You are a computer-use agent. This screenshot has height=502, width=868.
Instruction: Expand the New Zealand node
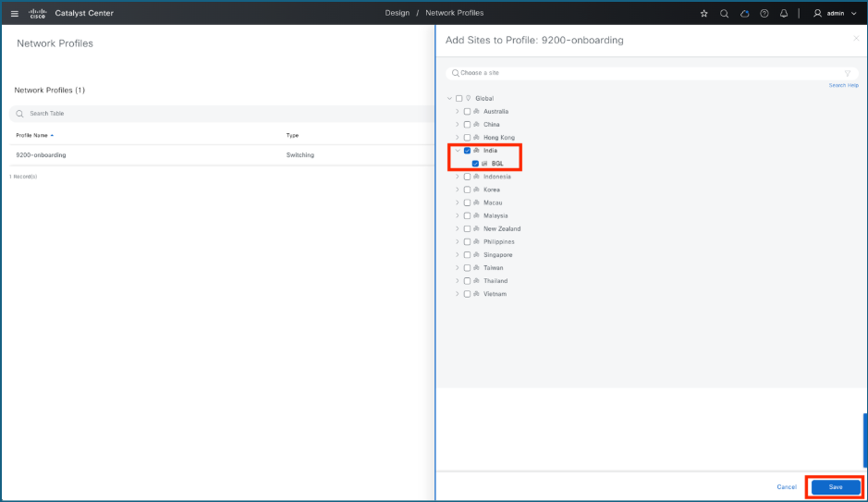pos(458,228)
